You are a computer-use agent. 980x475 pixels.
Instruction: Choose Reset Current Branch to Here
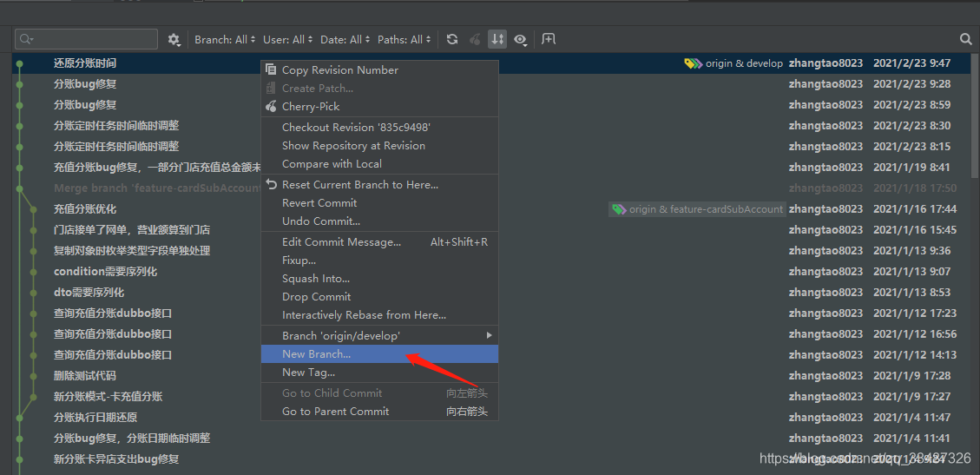[x=379, y=184]
